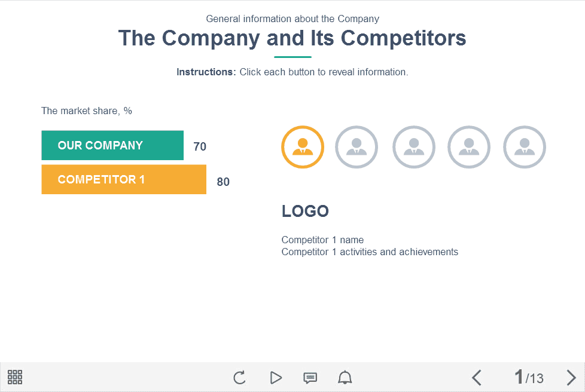Advance to next slide arrow
The image size is (585, 392).
click(571, 378)
